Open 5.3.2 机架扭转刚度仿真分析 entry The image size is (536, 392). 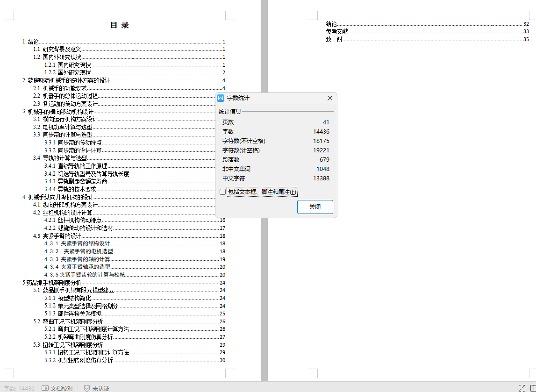(x=79, y=360)
